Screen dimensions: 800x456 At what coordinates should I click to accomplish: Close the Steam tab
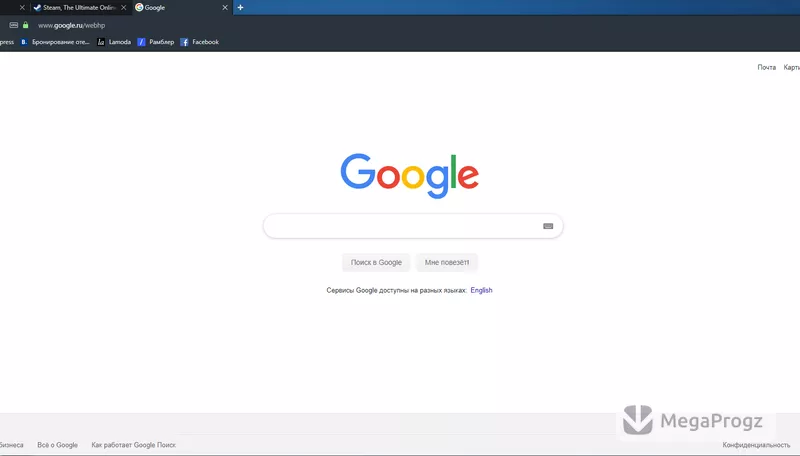tap(123, 8)
